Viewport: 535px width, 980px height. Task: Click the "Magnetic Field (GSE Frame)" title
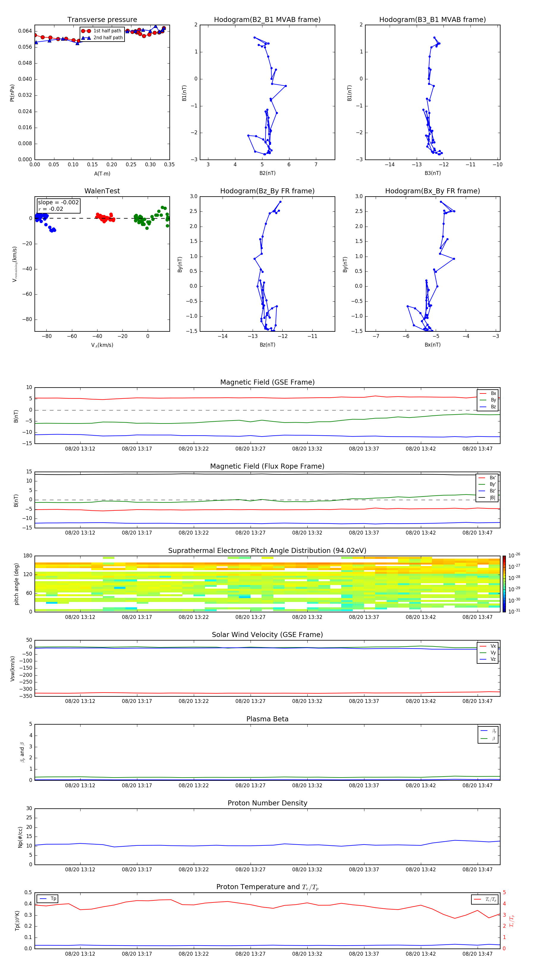point(267,382)
